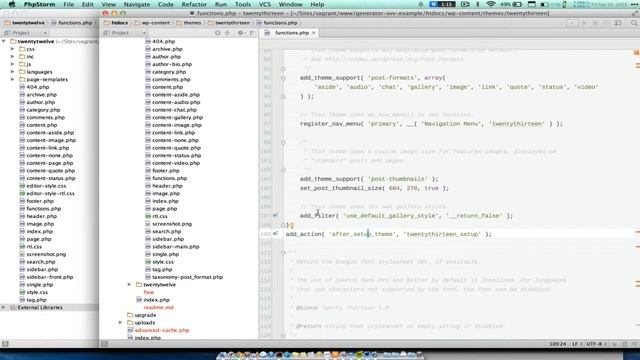Click the Bluetooth icon in the macOS menu bar
This screenshot has width=640, height=360.
[x=478, y=4]
